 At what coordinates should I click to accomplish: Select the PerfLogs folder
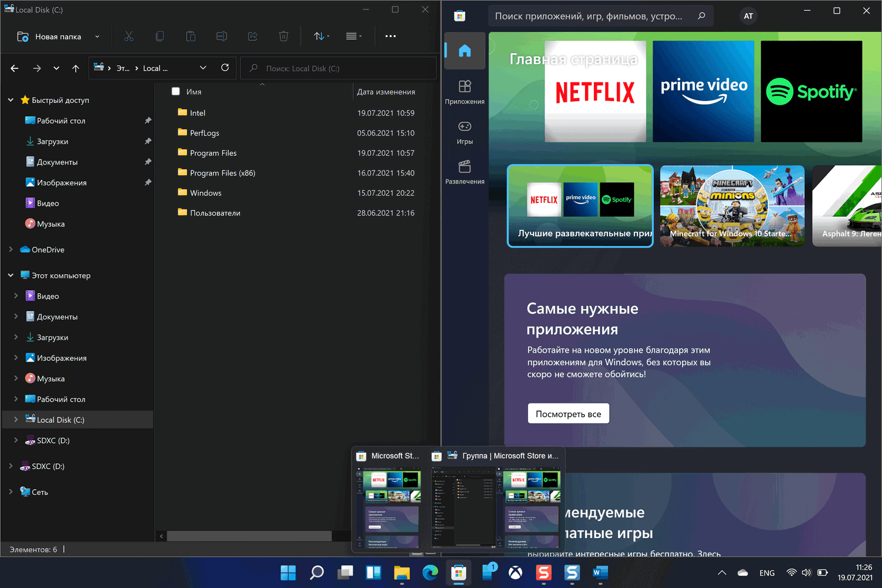(204, 133)
